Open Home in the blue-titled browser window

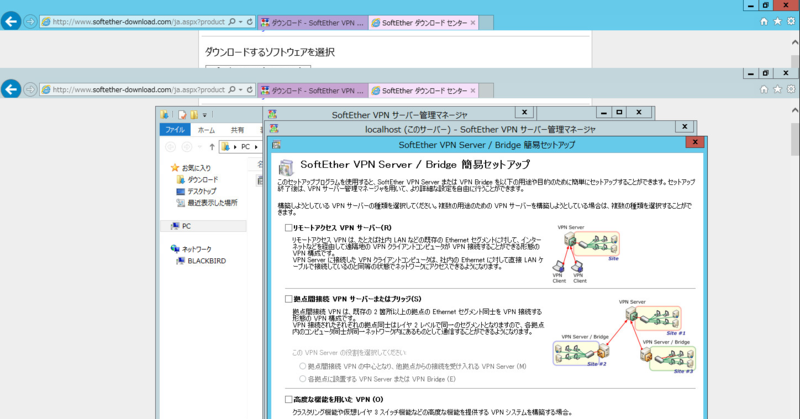pos(764,21)
